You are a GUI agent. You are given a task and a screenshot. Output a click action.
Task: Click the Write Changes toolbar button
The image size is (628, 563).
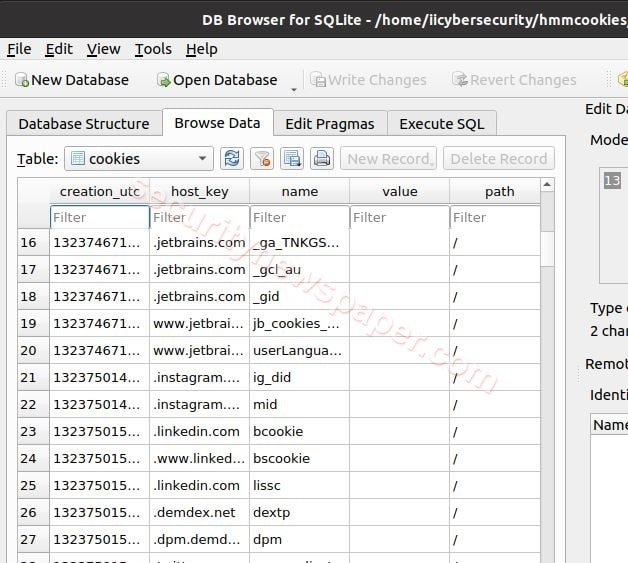(368, 80)
